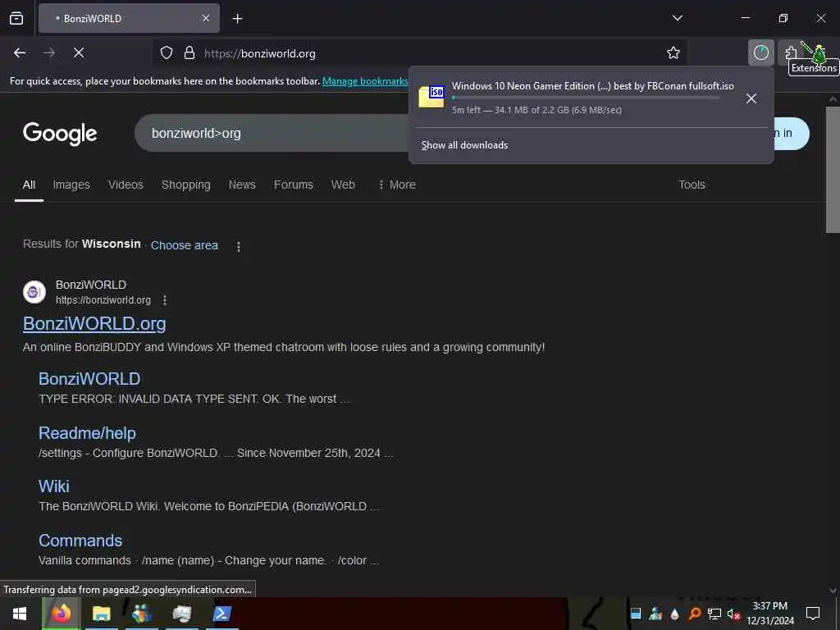Image resolution: width=840 pixels, height=630 pixels.
Task: View site security via padlock icon
Action: coord(189,53)
